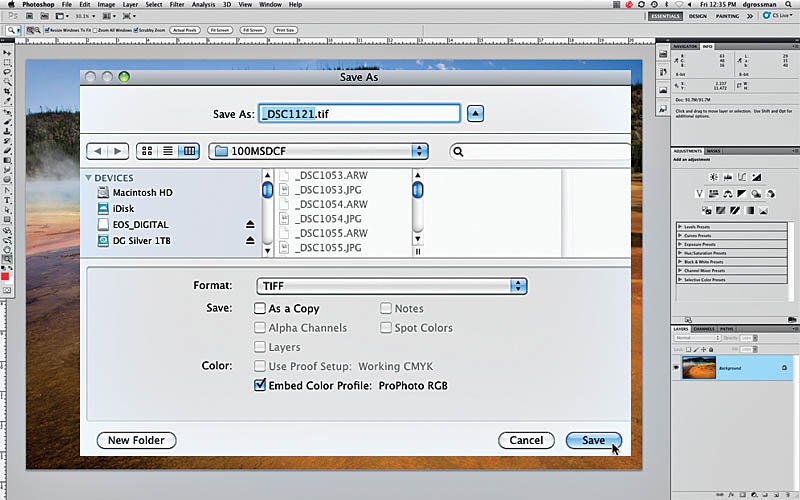
Task: Eject the EOS_DIGITAL device
Action: point(250,224)
